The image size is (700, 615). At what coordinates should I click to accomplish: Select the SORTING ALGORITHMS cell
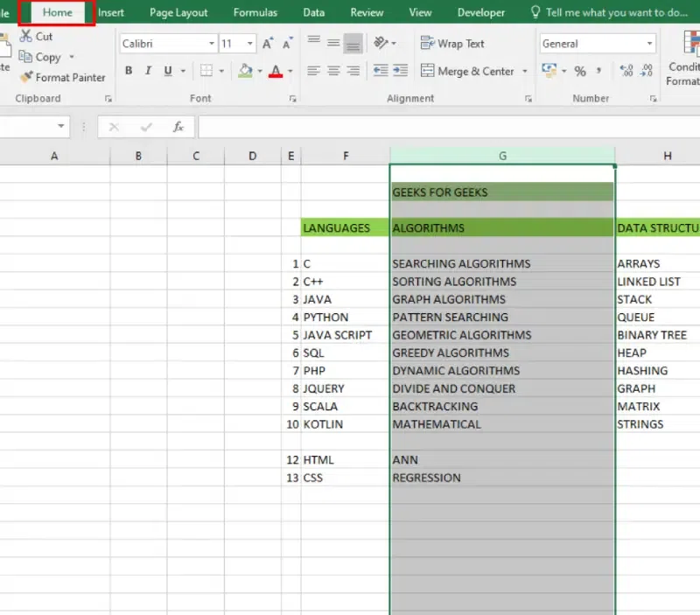(x=502, y=282)
